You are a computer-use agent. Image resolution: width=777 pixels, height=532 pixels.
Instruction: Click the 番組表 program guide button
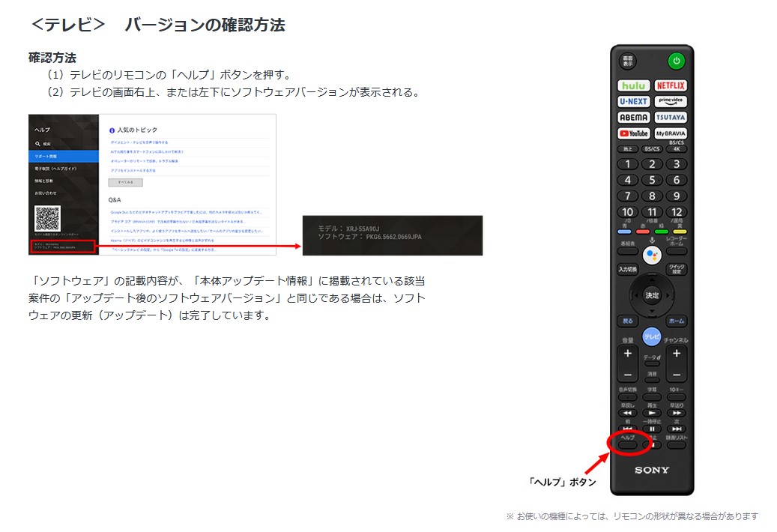[x=627, y=251]
